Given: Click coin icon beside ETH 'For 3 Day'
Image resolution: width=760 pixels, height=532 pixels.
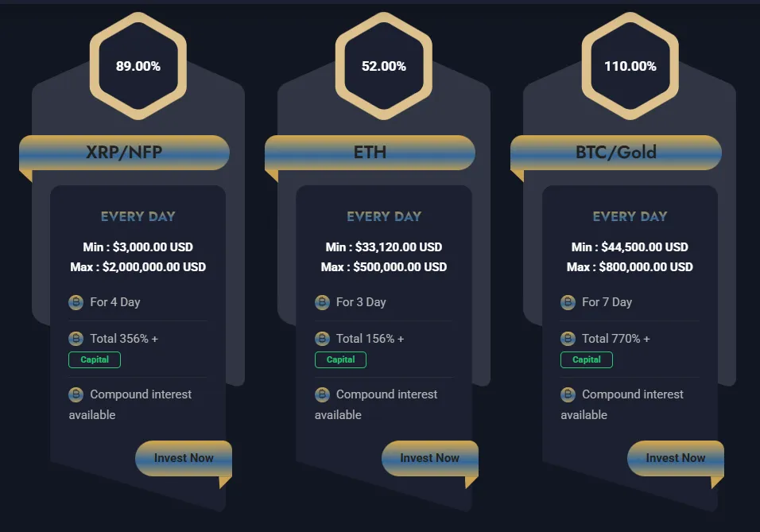Looking at the screenshot, I should pos(322,302).
